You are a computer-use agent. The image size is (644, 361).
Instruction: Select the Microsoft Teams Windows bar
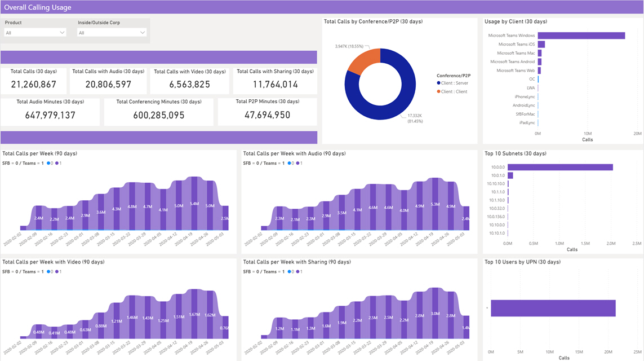tap(581, 36)
